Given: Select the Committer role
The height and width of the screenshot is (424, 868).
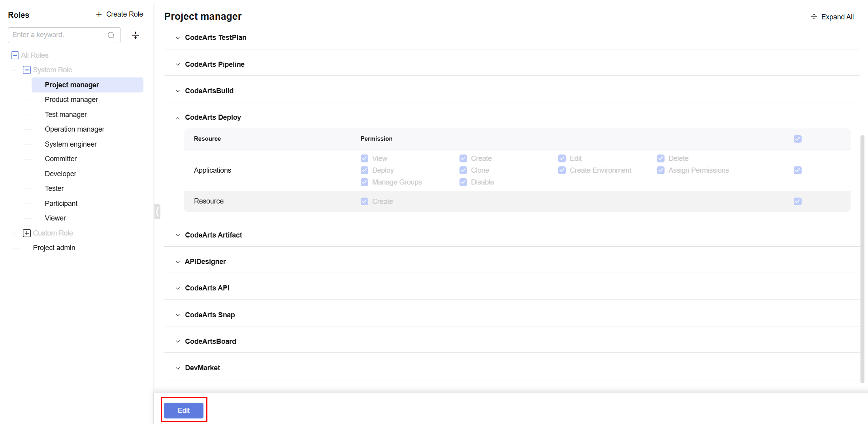Looking at the screenshot, I should click(60, 159).
